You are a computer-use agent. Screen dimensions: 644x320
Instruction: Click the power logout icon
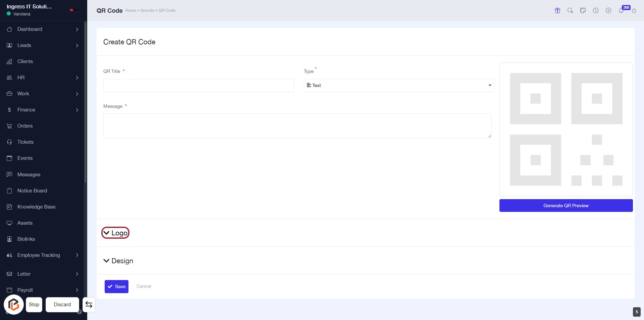(x=634, y=11)
